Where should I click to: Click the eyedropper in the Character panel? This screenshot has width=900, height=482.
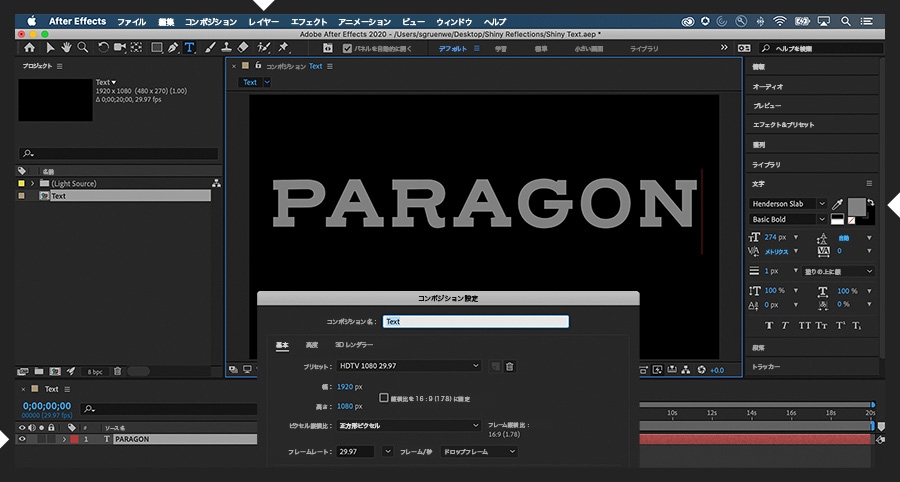(x=837, y=204)
